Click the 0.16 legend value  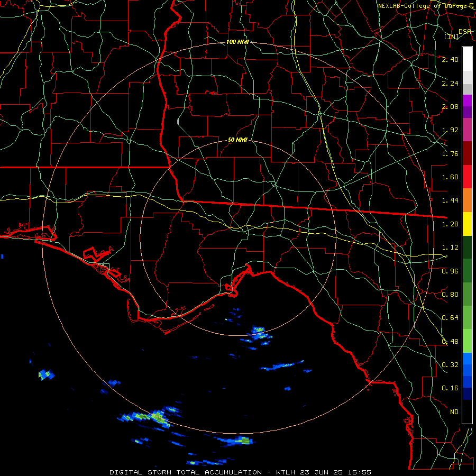pyautogui.click(x=450, y=388)
